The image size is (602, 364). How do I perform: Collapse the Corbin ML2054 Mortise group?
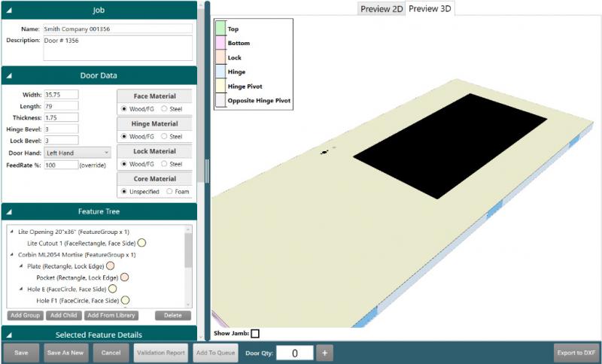tap(11, 255)
